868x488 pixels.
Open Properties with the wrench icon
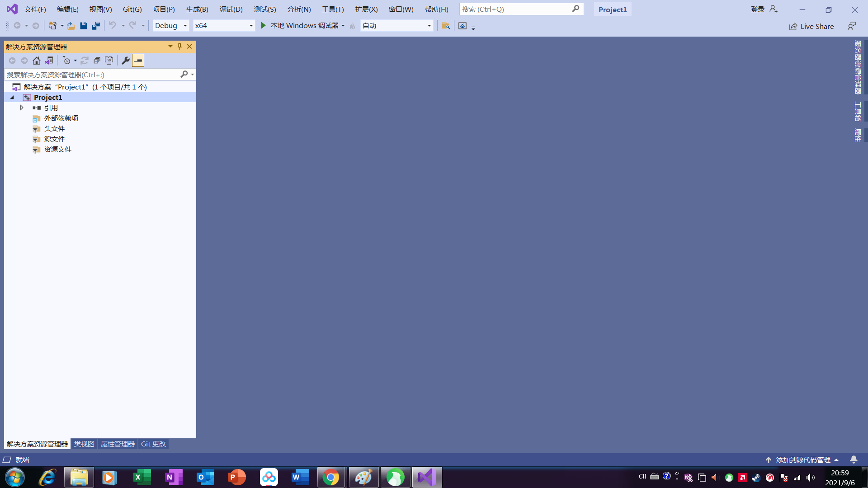(x=126, y=61)
